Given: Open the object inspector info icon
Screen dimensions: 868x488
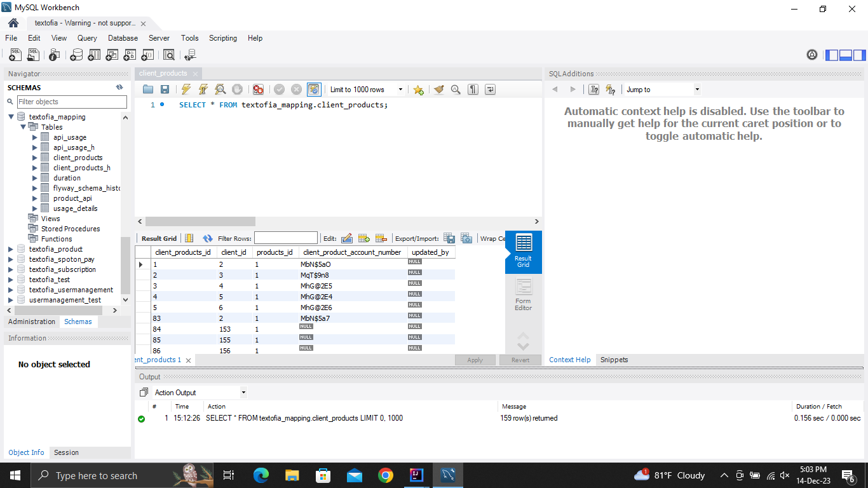Looking at the screenshot, I should click(55, 55).
